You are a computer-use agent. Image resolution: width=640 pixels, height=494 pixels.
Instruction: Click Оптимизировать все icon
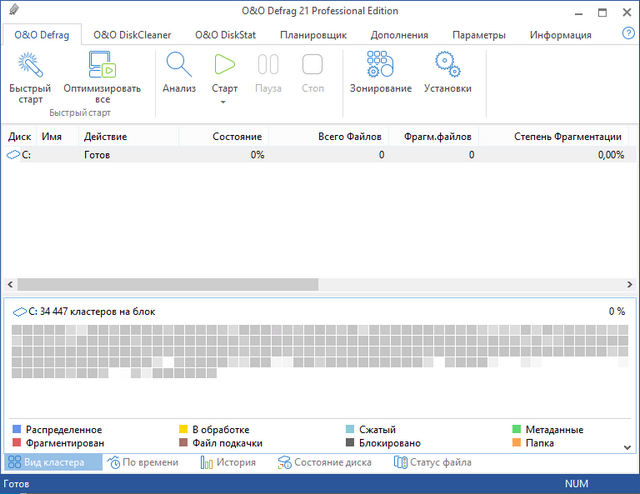(x=102, y=66)
